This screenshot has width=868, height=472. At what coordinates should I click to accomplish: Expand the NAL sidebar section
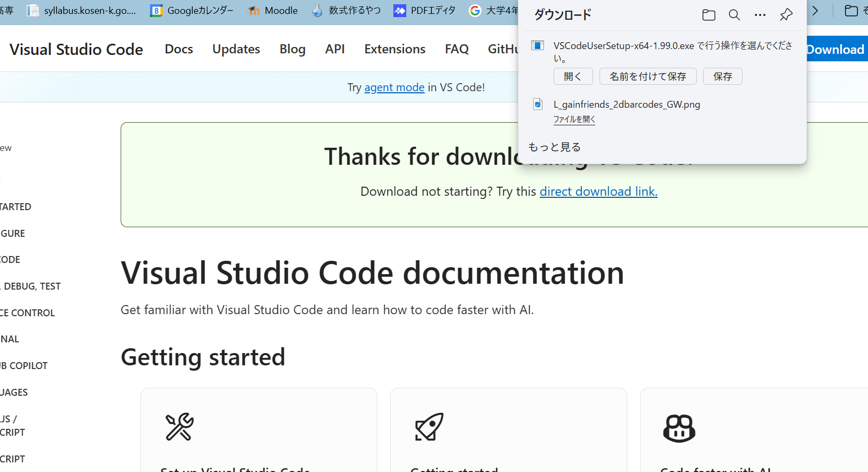10,339
